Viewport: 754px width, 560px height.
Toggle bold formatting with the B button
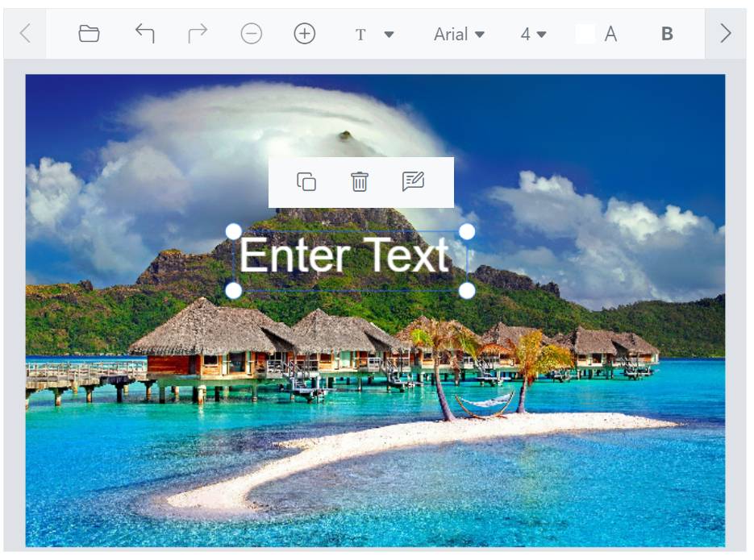667,34
